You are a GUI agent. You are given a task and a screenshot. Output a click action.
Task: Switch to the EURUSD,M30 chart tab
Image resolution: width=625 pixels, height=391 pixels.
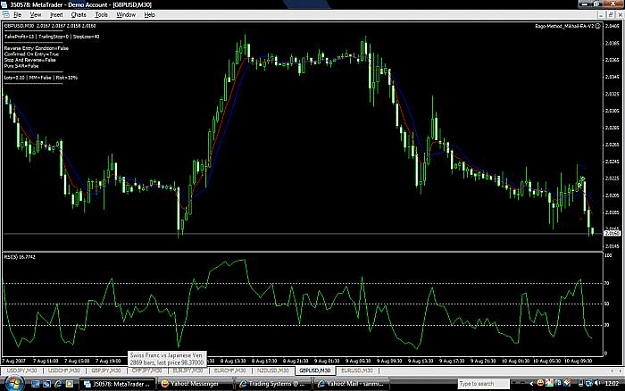[x=357, y=371]
